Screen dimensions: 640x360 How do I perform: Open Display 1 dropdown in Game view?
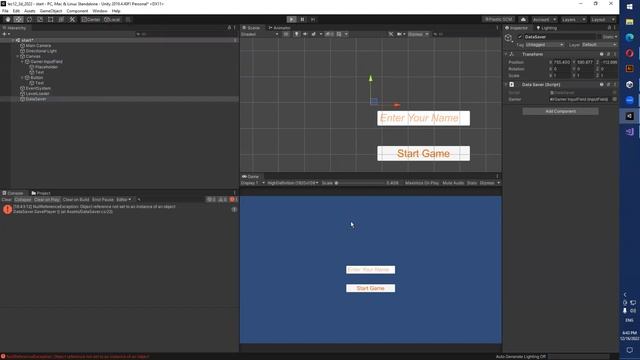(x=253, y=183)
